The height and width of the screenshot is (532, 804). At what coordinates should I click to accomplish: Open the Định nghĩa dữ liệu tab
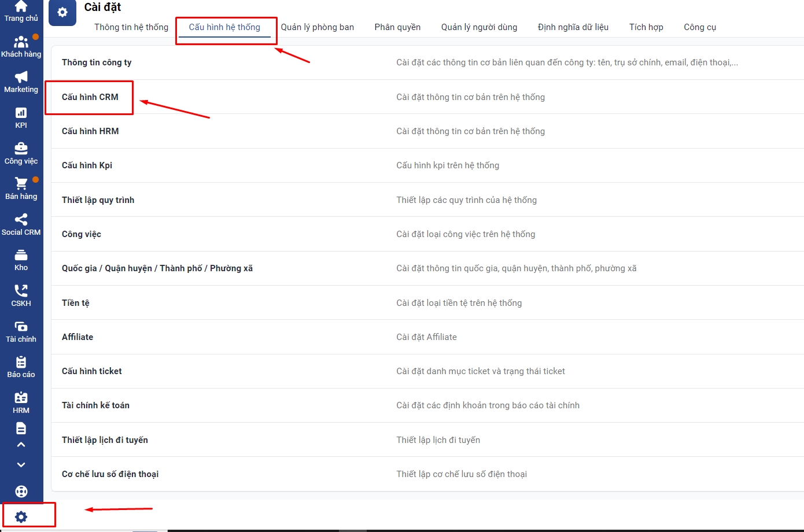click(x=573, y=27)
